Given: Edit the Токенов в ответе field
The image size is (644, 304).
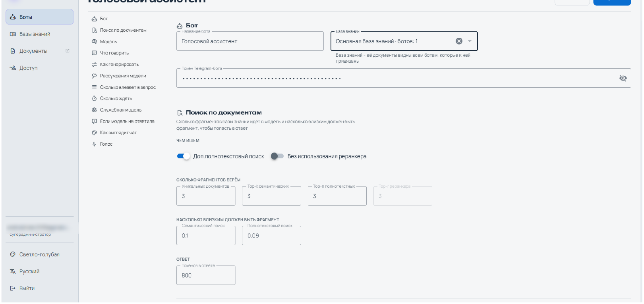Looking at the screenshot, I should [x=206, y=275].
